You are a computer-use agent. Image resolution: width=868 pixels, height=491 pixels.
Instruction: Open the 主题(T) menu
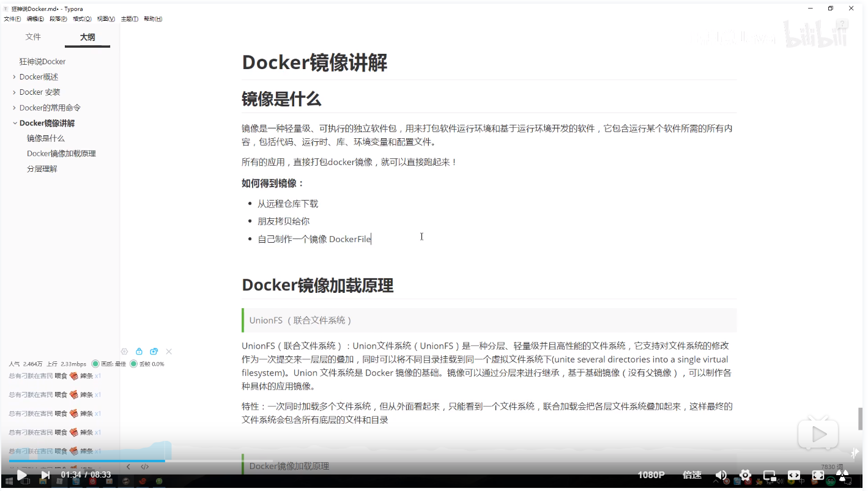click(x=129, y=19)
